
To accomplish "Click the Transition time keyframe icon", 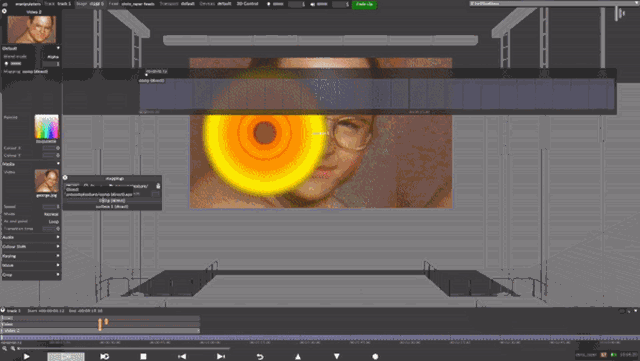I will click(x=58, y=229).
